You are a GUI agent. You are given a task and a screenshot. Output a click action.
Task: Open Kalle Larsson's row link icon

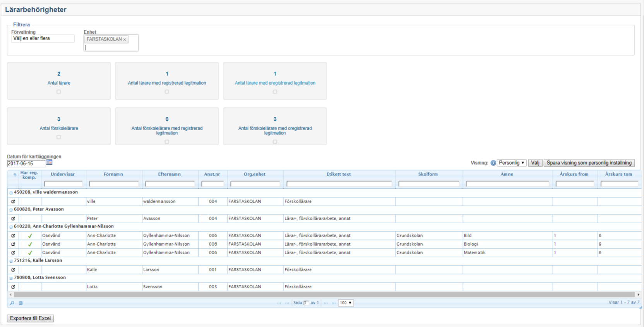(13, 270)
